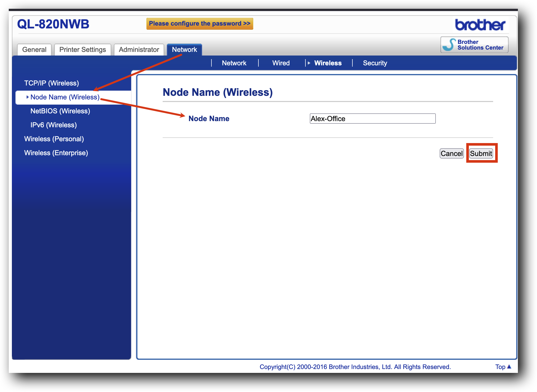This screenshot has width=537, height=392.
Task: Open Brother Solutions Center icon button
Action: (474, 45)
